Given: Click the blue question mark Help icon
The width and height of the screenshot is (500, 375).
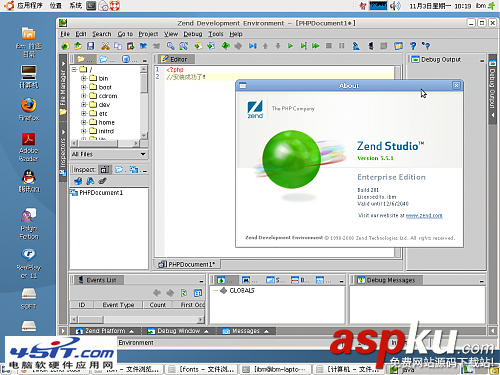Looking at the screenshot, I should pyautogui.click(x=413, y=46).
